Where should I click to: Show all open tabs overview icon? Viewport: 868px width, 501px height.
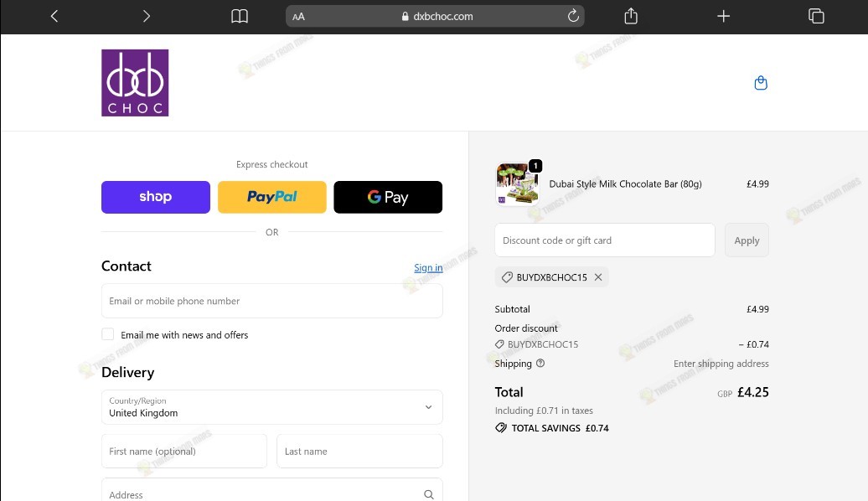tap(816, 16)
